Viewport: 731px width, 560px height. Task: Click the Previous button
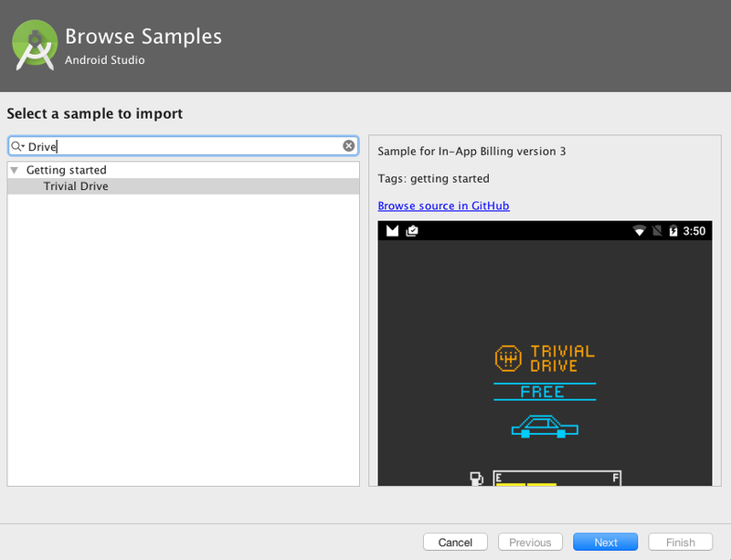click(x=530, y=543)
